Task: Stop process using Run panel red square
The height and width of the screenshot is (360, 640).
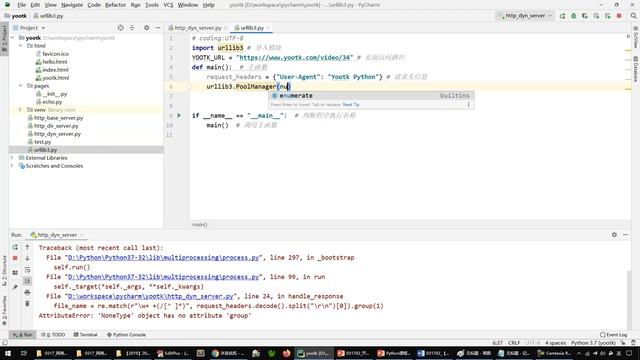Action: 15,258
